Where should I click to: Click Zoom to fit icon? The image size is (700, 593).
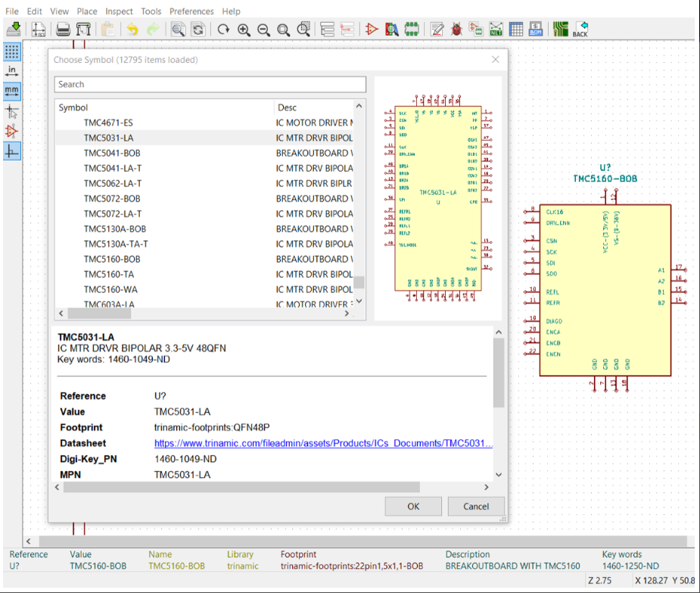pos(284,30)
